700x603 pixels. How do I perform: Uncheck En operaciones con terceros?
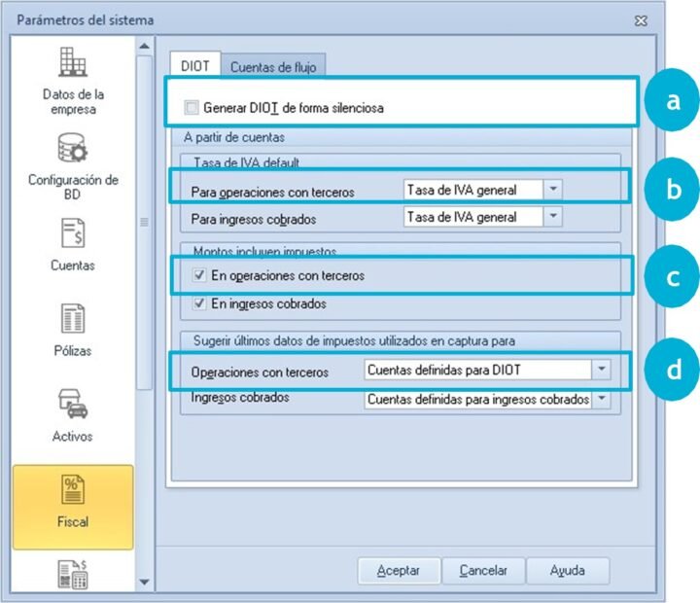click(x=199, y=276)
